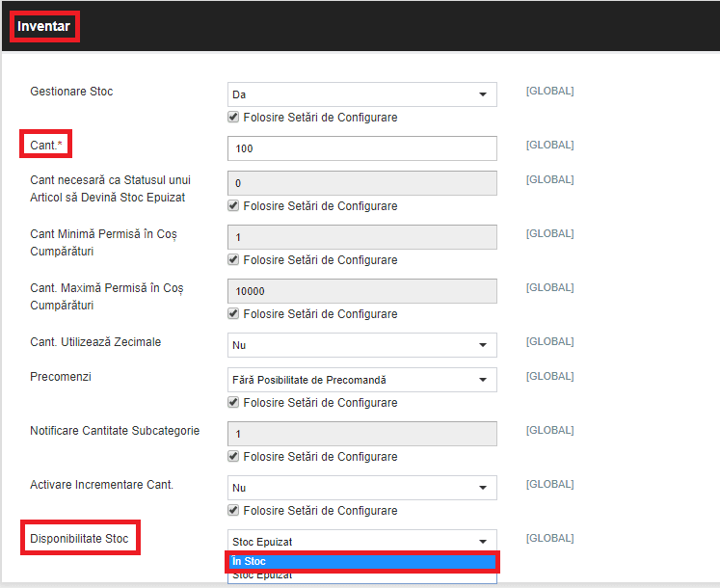Viewport: 720px width, 588px height.
Task: Select the În Stoc option
Action: tap(361, 561)
